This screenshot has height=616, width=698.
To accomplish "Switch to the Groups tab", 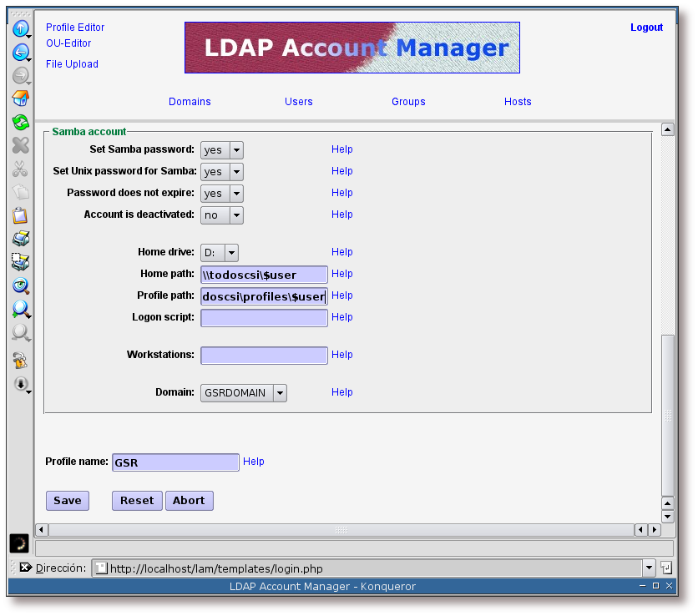I will pos(408,102).
